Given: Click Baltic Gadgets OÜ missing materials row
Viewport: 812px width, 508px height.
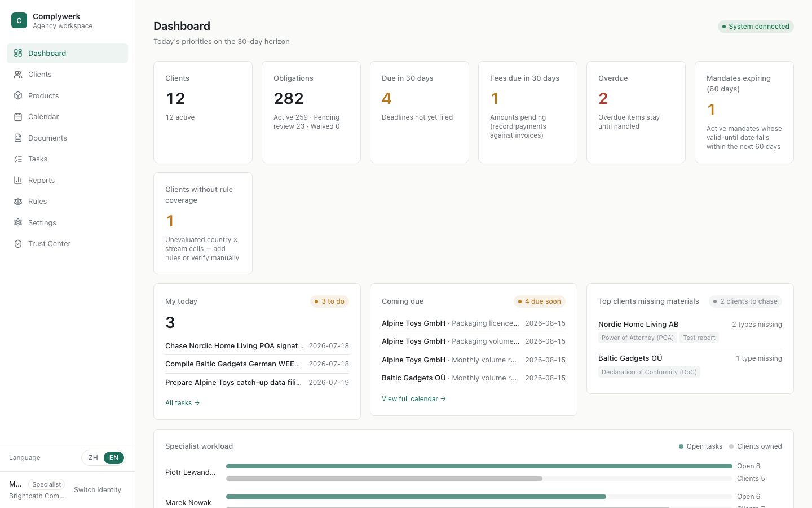Looking at the screenshot, I should [690, 365].
